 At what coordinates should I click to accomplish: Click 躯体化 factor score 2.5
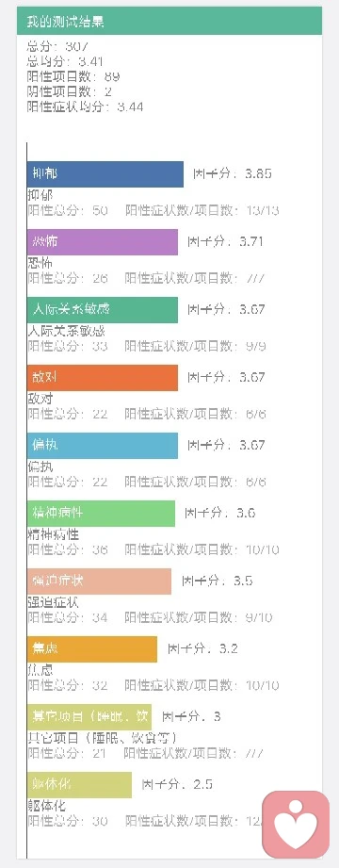(x=177, y=784)
